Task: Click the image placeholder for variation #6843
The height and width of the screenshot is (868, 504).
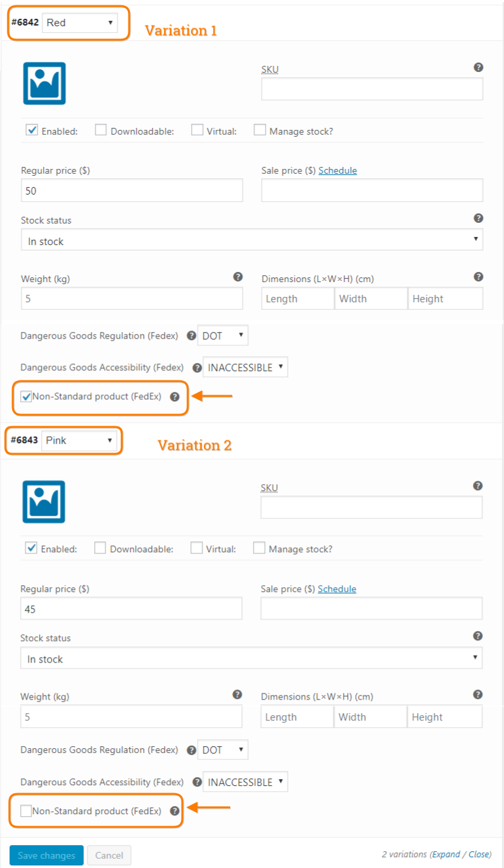Action: 44,502
